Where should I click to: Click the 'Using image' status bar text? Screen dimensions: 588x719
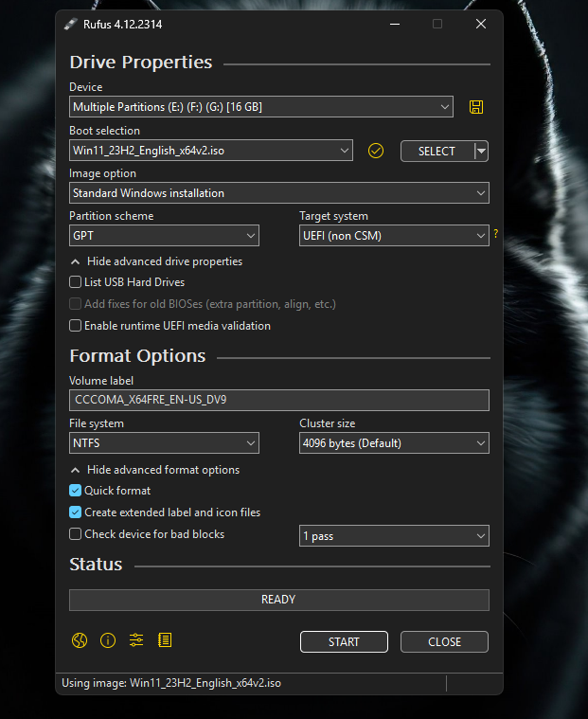(x=171, y=683)
